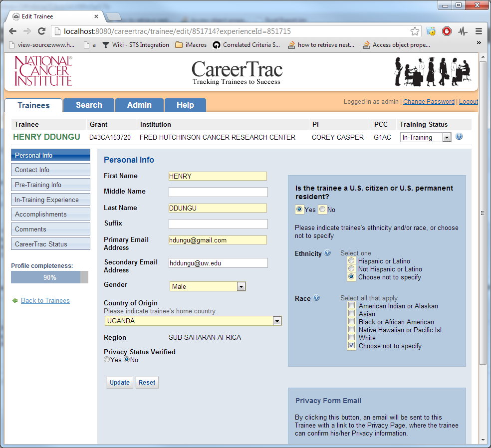Open the Wiki - STS Integration bookmark
Viewport: 491px width, 448px height.
pyautogui.click(x=136, y=45)
